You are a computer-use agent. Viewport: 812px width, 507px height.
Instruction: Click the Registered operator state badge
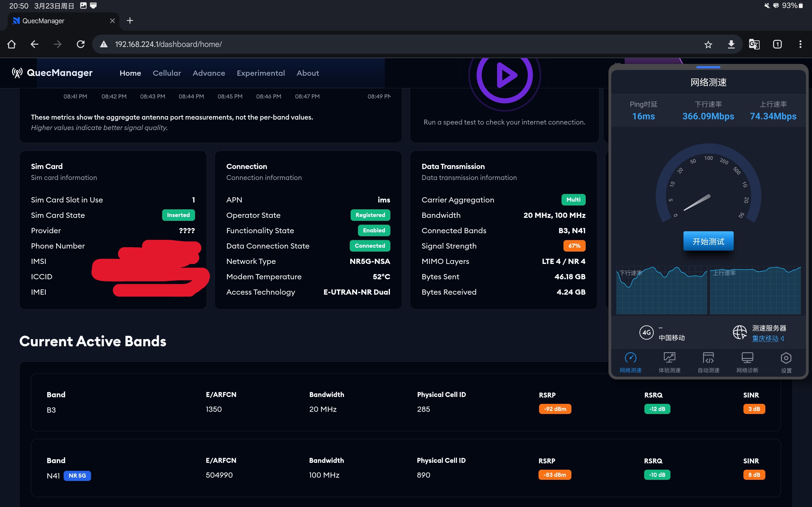370,215
